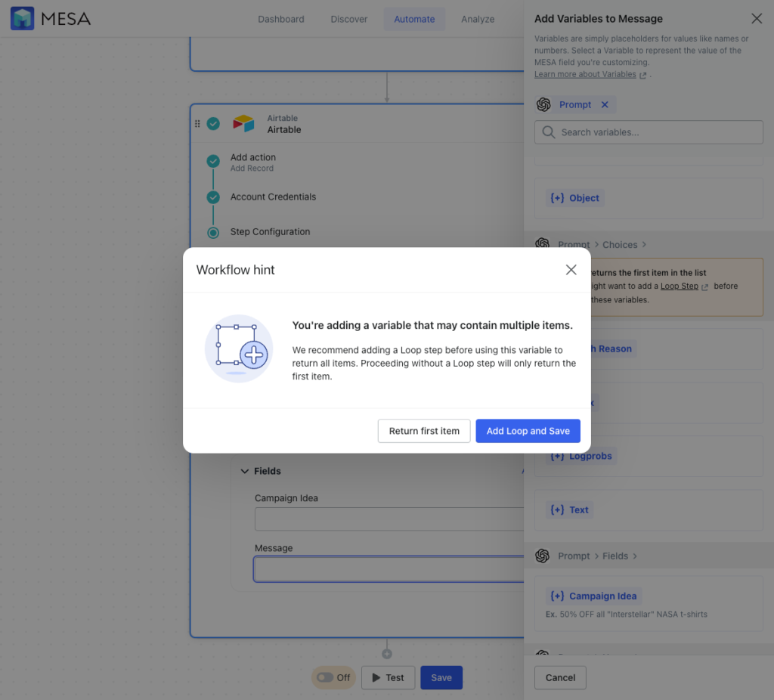Select the Step Configuration step indicator
The height and width of the screenshot is (700, 774).
click(x=213, y=233)
